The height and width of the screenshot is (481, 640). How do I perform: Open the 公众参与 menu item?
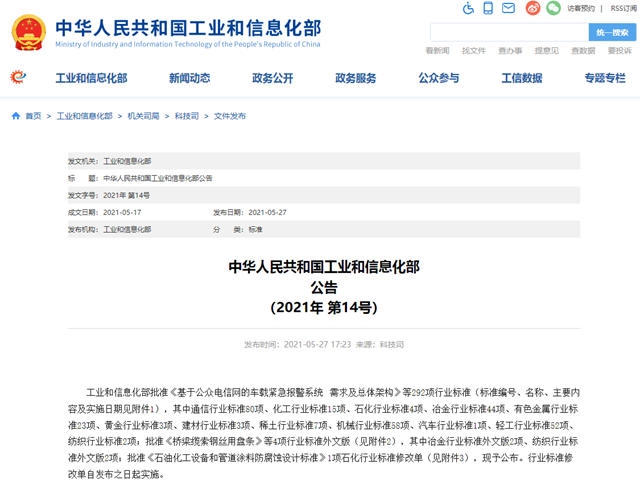click(x=438, y=78)
